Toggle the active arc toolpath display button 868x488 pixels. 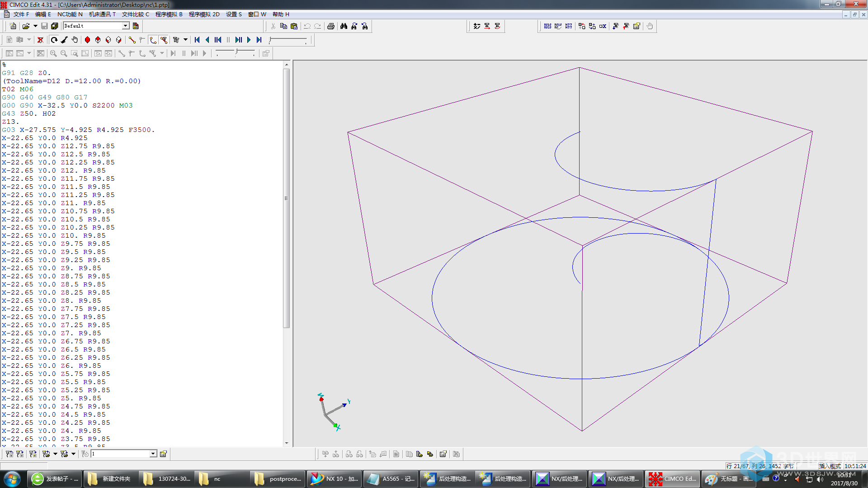coord(153,40)
